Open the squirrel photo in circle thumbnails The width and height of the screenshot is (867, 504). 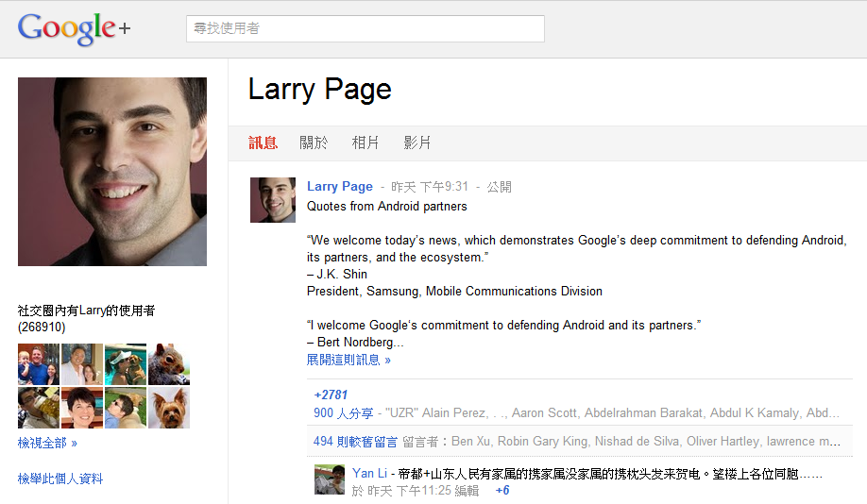[169, 364]
